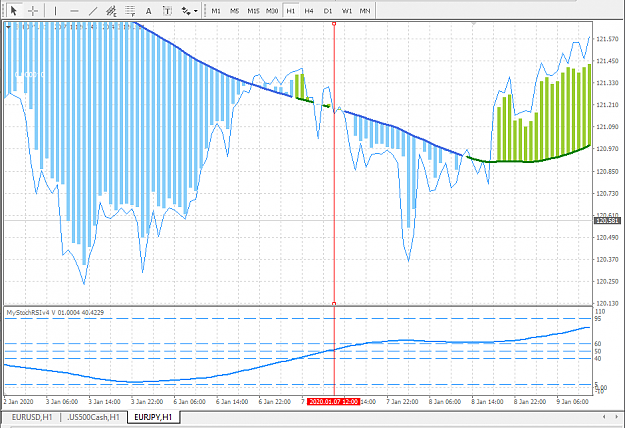Click the red 2020.01.07 12:00 date label

334,402
